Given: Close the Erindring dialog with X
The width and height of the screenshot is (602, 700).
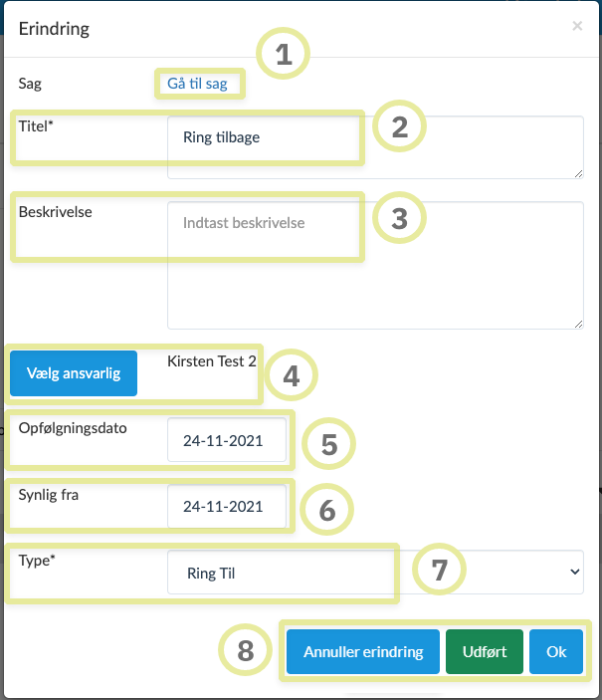Looking at the screenshot, I should point(577,27).
